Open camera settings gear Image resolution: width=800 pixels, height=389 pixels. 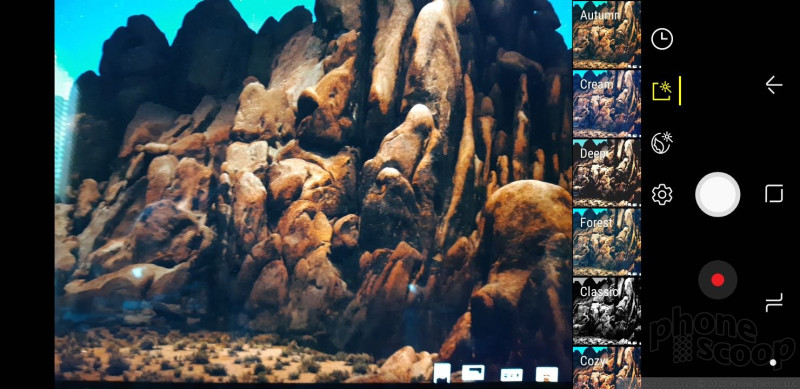click(662, 194)
